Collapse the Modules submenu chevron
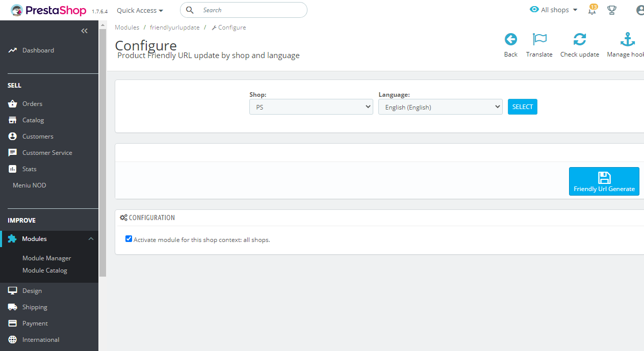This screenshot has height=351, width=644. click(91, 239)
